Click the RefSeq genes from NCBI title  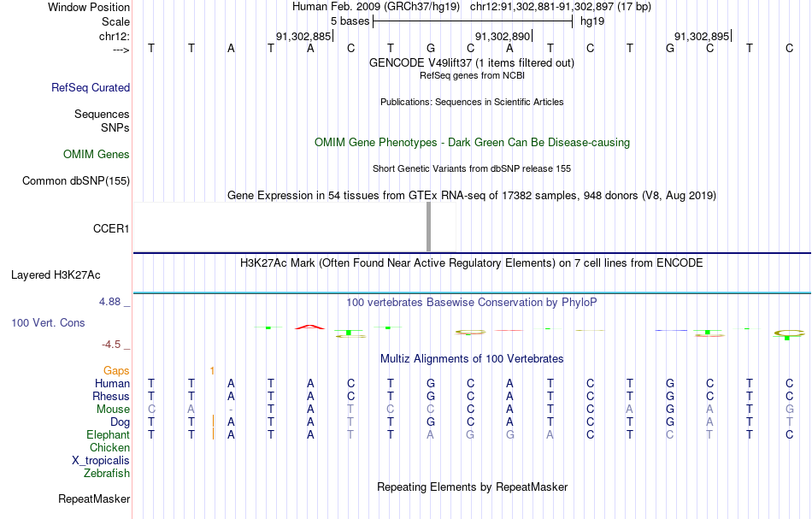point(472,75)
